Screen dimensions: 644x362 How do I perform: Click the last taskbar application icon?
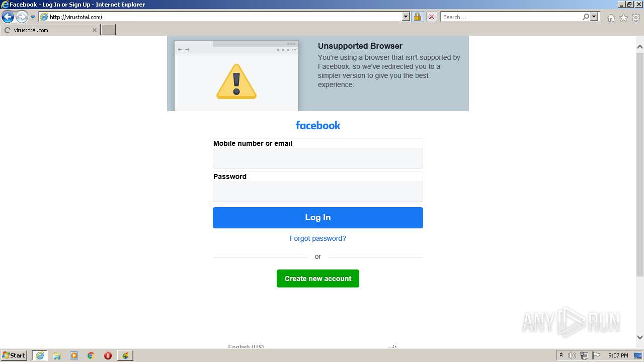[x=125, y=355]
